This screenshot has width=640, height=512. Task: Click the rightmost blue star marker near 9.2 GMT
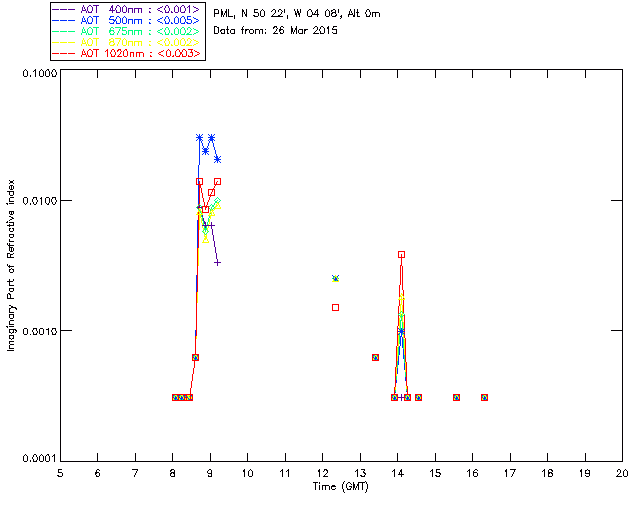[218, 160]
